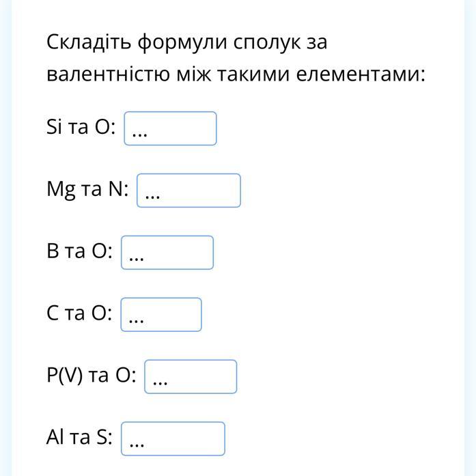Click the Al та S input field
476x476 pixels.
pos(173,439)
